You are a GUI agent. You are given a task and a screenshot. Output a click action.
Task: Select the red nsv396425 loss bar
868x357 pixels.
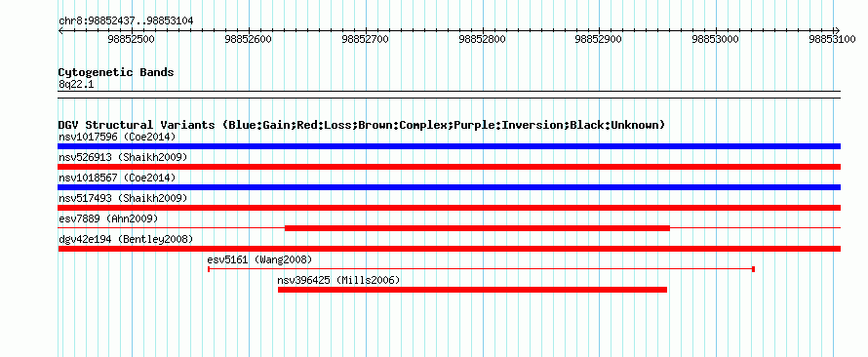tap(472, 290)
